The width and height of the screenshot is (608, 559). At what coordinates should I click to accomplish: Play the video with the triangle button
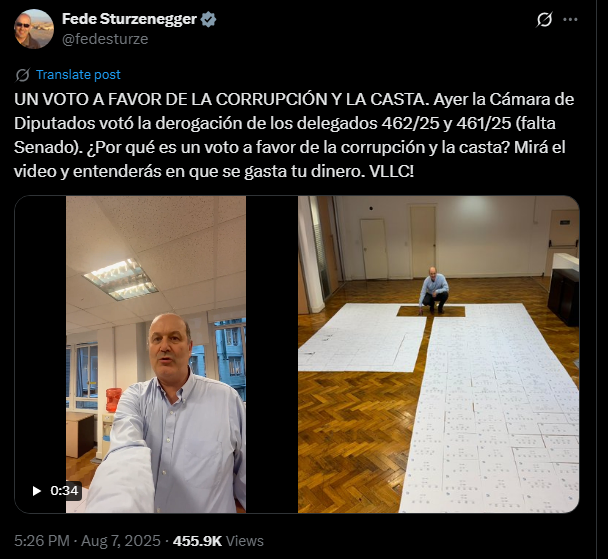click(x=36, y=491)
